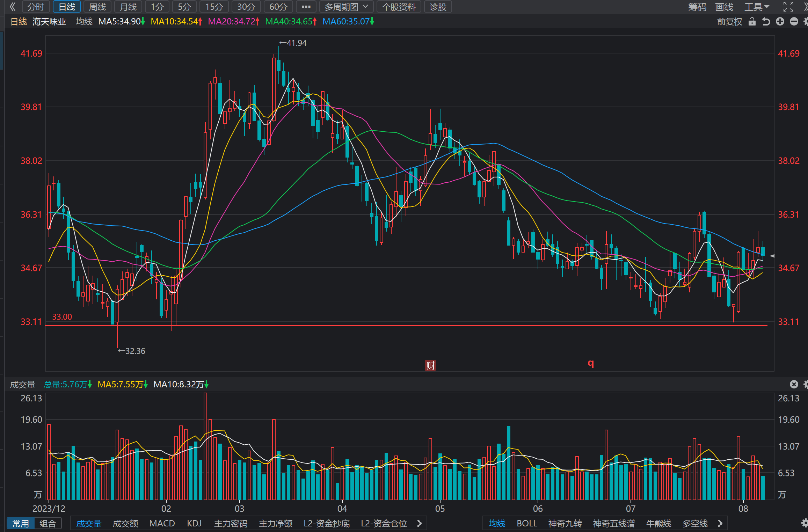Screen dimensions: 808x532
Task: Show more main indicators chevron arrow
Action: pos(720,523)
